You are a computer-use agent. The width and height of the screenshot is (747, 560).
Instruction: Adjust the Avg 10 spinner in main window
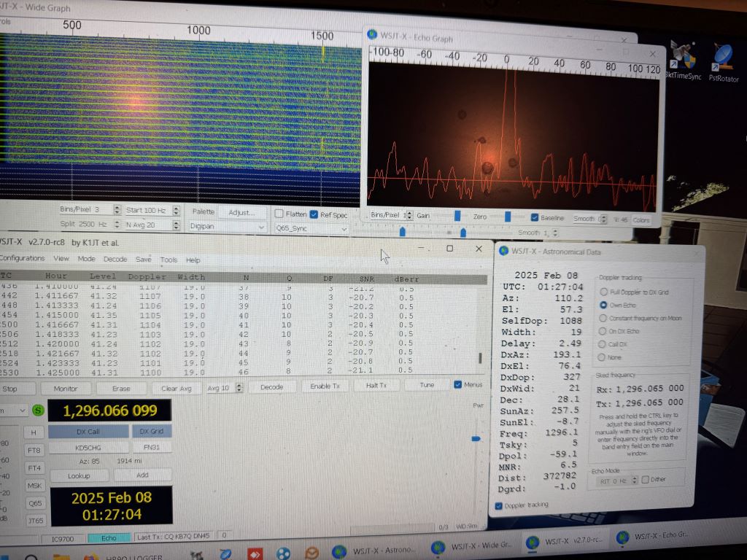pyautogui.click(x=239, y=388)
